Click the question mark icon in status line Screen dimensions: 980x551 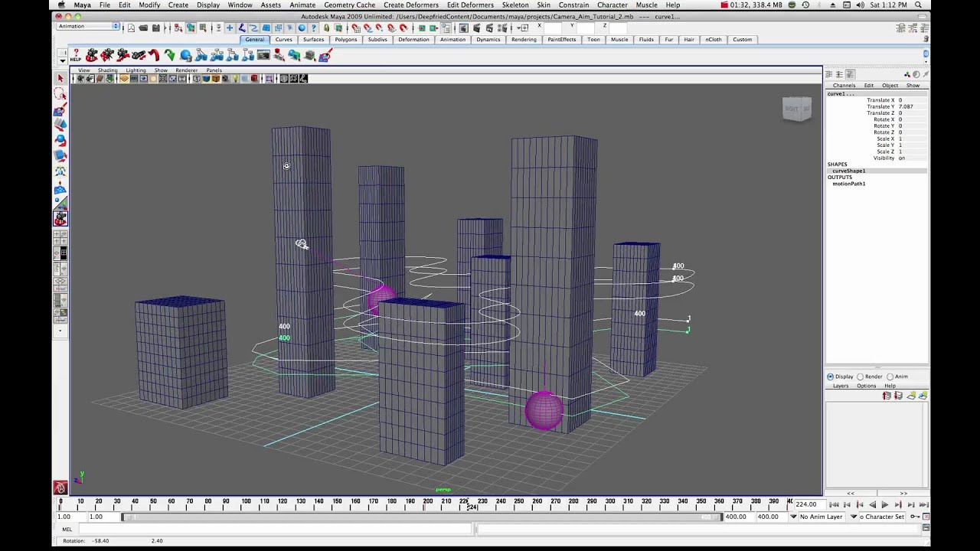coord(313,28)
